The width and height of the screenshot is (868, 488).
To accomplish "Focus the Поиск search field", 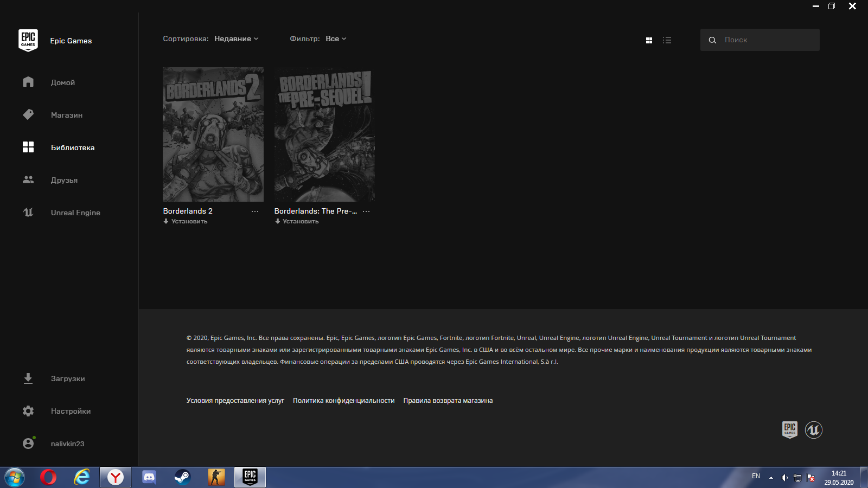I will pyautogui.click(x=760, y=40).
